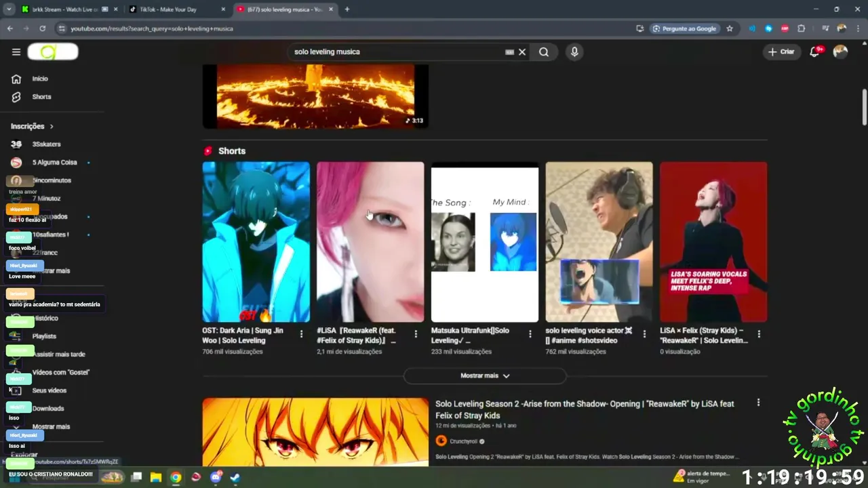Play the Matsuka Ultrafunk short thumbnail
Viewport: 868px width, 488px height.
coord(485,242)
